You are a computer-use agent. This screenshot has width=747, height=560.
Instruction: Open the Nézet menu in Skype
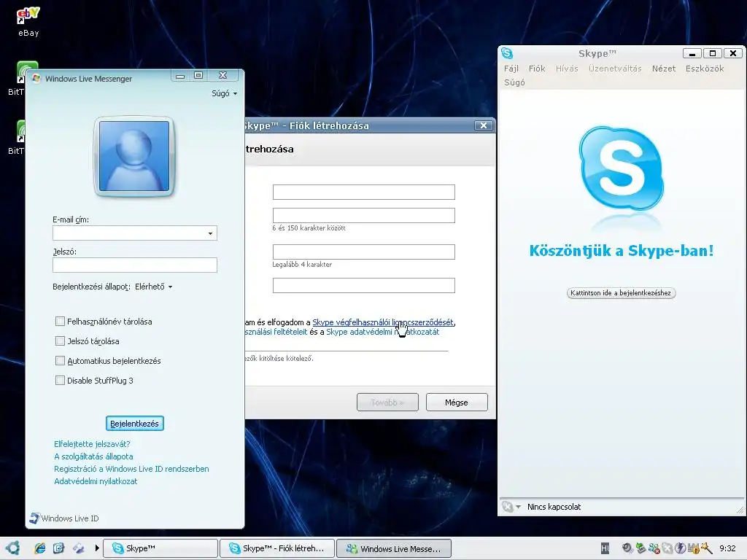tap(664, 69)
